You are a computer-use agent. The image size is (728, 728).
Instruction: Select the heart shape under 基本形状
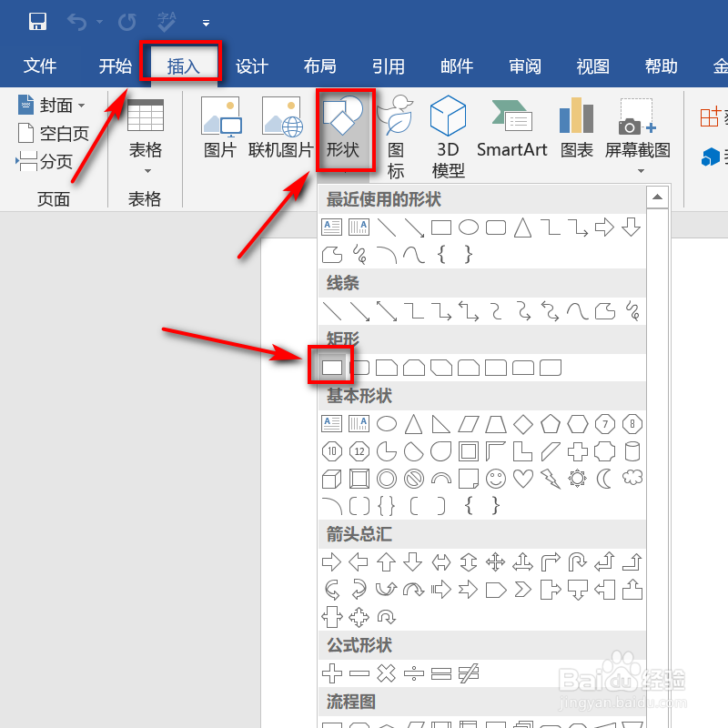523,479
